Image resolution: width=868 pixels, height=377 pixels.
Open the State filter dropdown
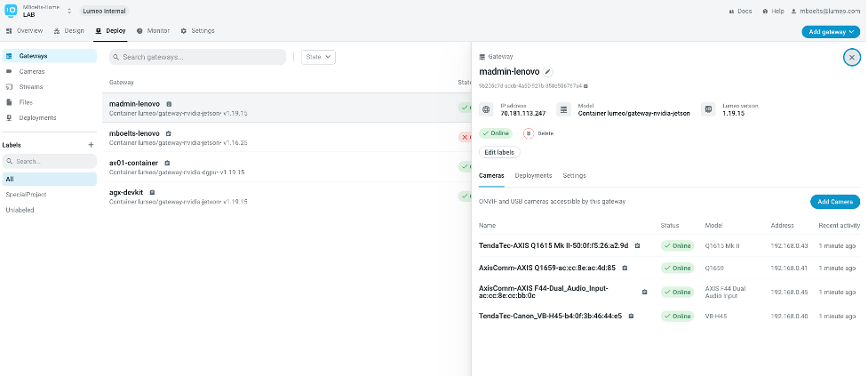(x=318, y=57)
